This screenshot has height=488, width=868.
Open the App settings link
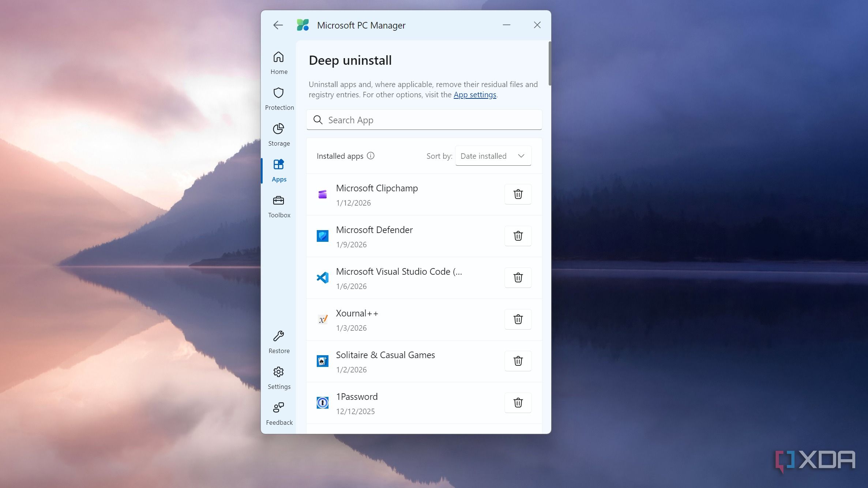pos(474,95)
